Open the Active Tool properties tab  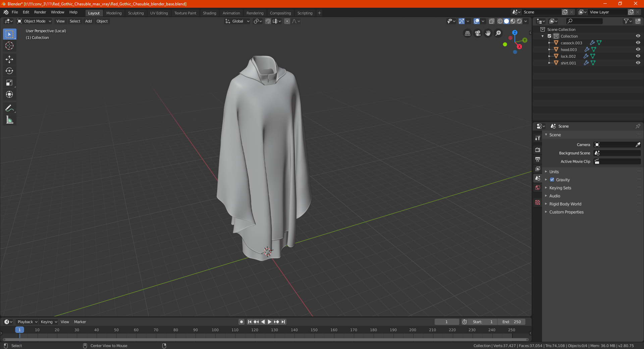(538, 138)
